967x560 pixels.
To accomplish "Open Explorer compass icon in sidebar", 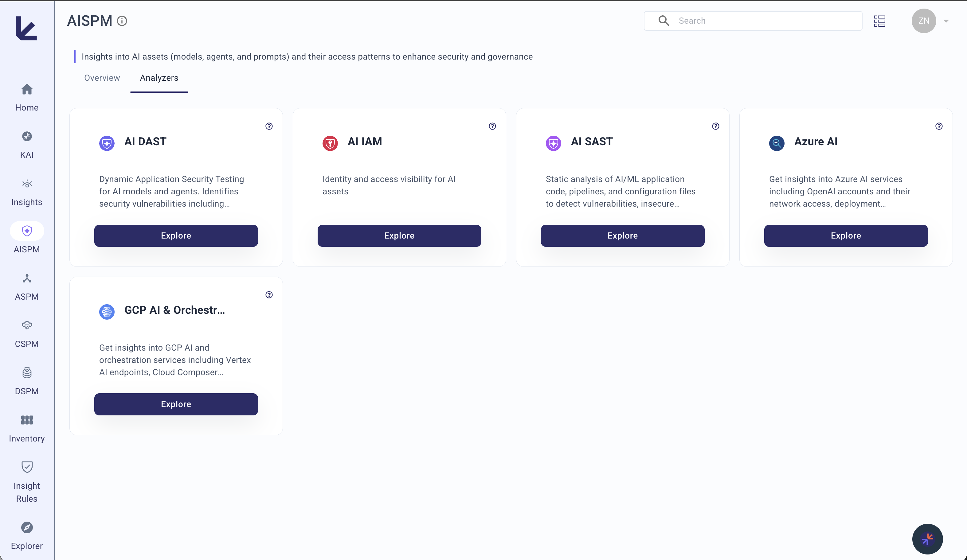I will pyautogui.click(x=27, y=527).
